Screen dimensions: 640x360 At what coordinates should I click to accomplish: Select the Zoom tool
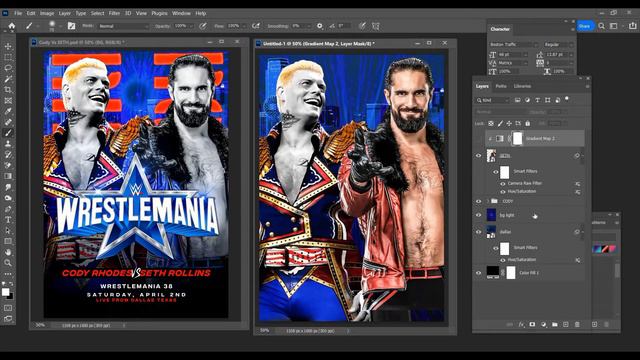tap(8, 263)
